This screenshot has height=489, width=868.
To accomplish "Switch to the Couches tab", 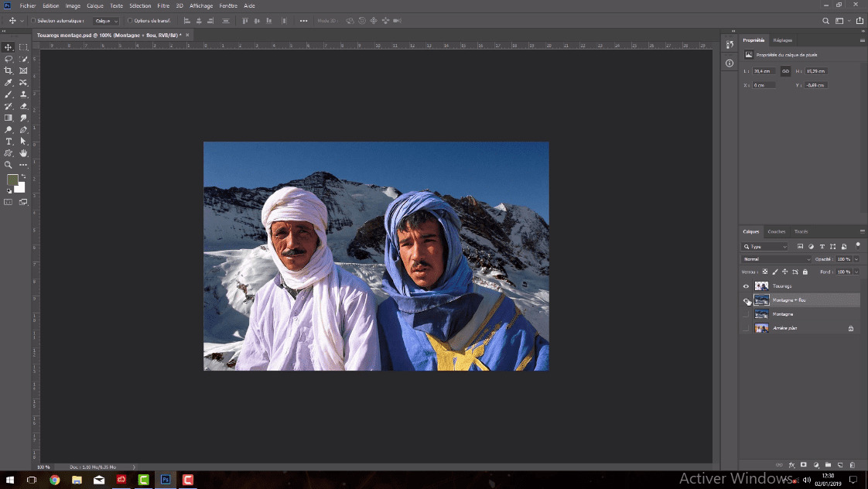I will [x=776, y=231].
